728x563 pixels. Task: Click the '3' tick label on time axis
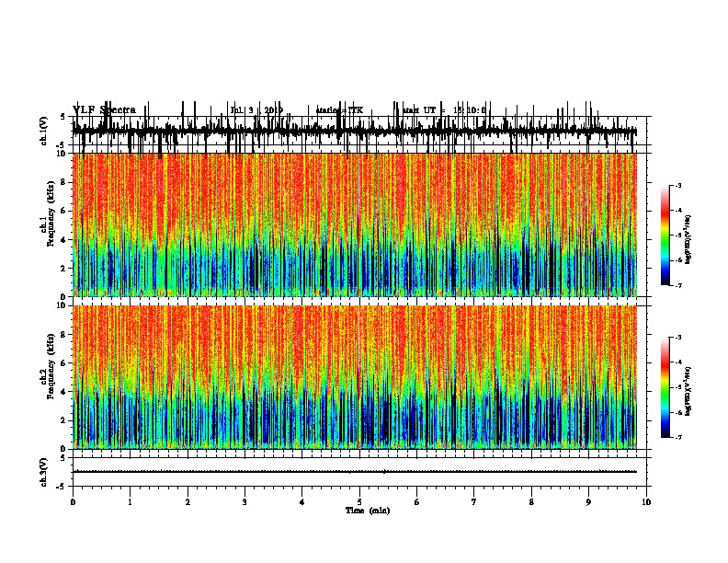point(245,502)
